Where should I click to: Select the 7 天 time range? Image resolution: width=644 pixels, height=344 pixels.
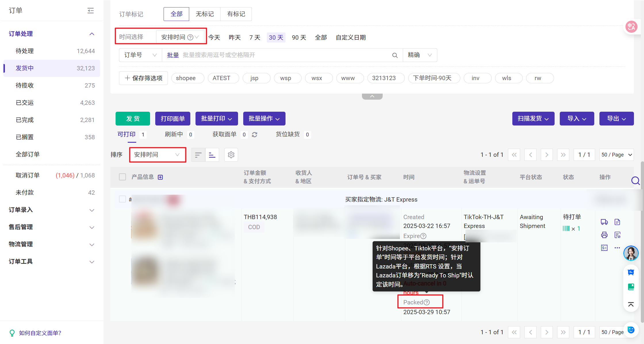(255, 38)
